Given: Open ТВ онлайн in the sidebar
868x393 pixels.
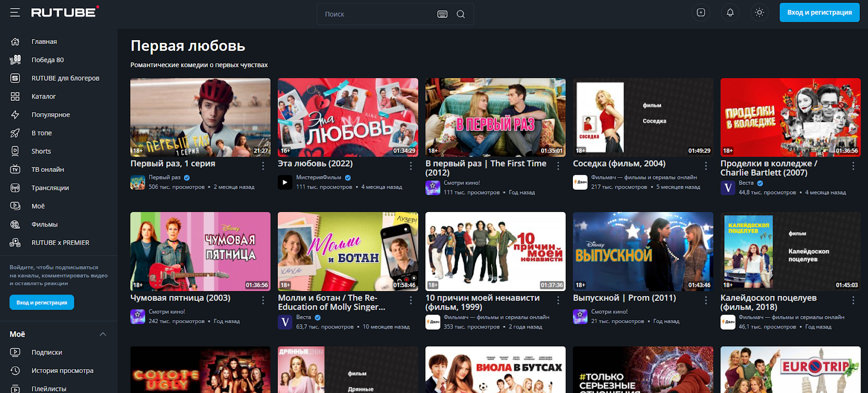Looking at the screenshot, I should point(47,170).
